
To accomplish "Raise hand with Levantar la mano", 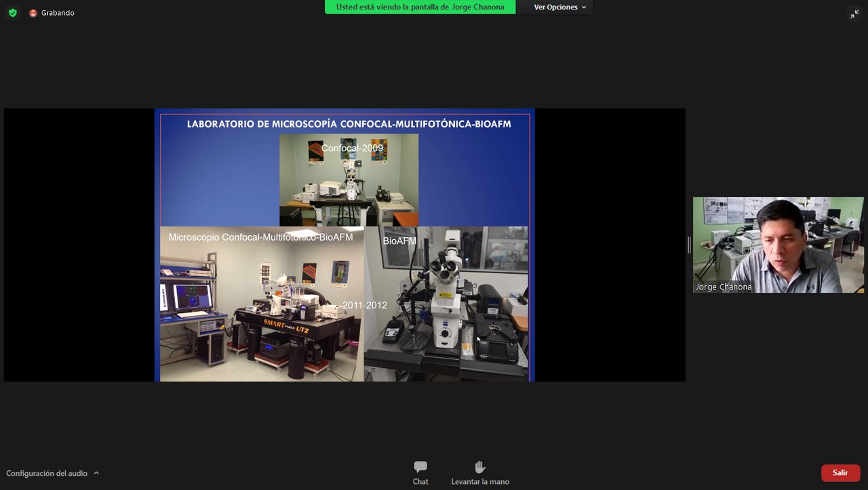I will coord(480,472).
